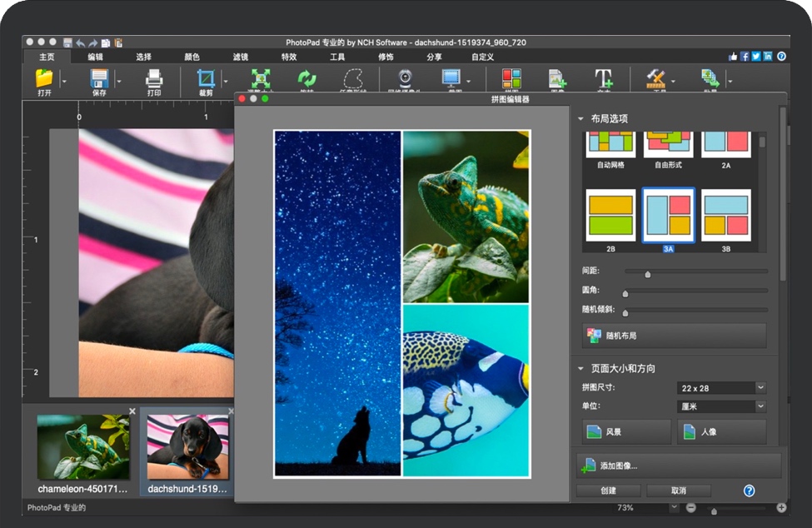Select the 裁剪 (Crop) tool icon

(205, 78)
